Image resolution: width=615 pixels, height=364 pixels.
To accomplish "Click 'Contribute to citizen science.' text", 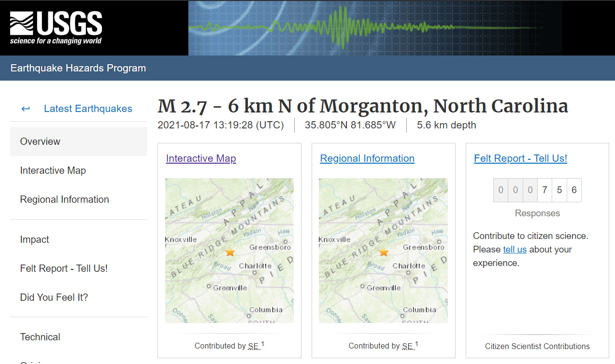I will 530,236.
